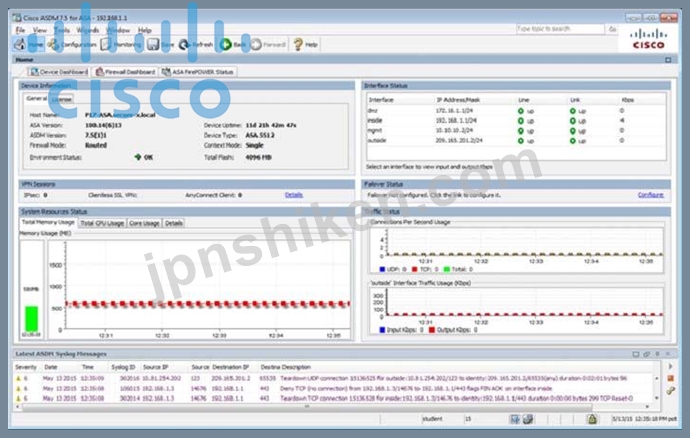This screenshot has width=690, height=438.
Task: Open the Window menu
Action: click(x=118, y=30)
